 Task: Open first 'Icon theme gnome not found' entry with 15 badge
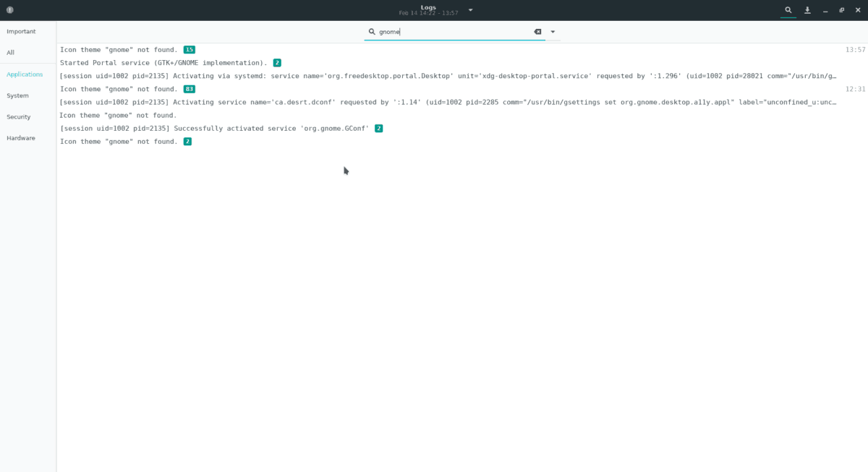coord(463,50)
